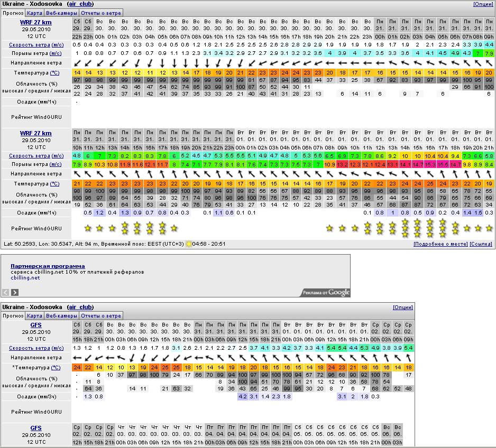Click the air_club link above the GFS forecast
The width and height of the screenshot is (496, 448).
pyautogui.click(x=80, y=307)
